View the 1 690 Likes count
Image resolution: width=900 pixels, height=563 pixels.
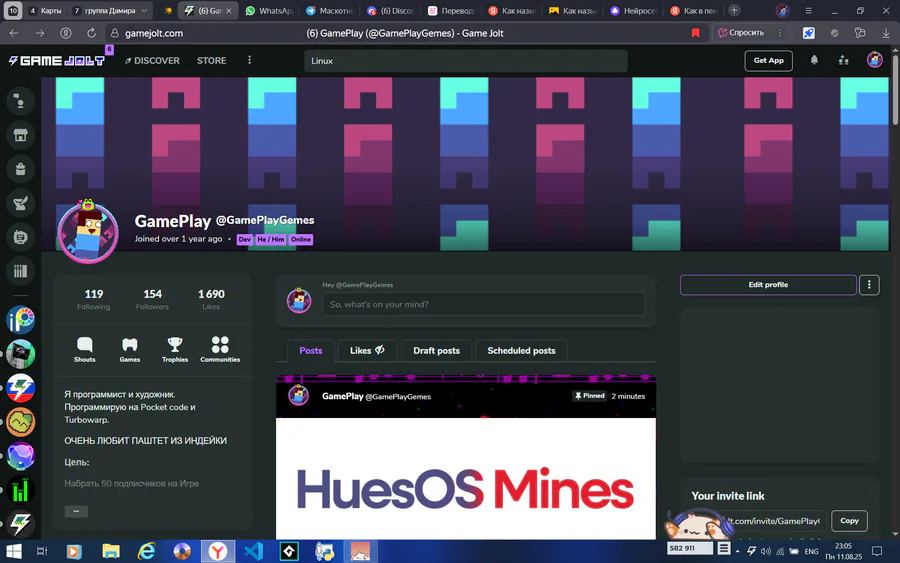(x=211, y=299)
